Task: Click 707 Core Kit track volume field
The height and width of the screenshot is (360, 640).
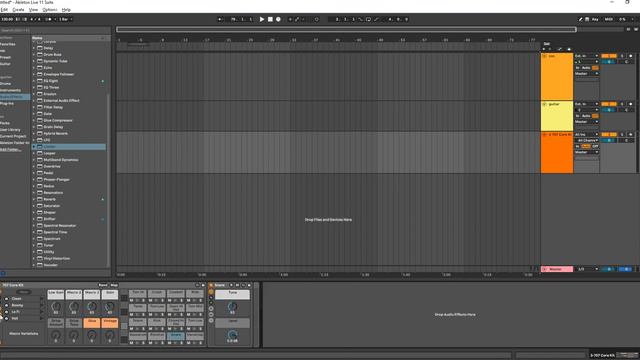Action: (609, 140)
